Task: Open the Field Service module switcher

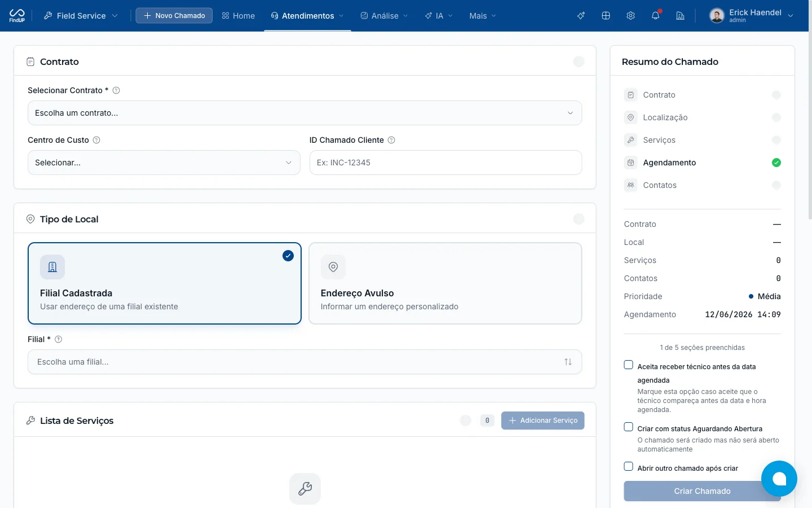Action: (x=81, y=16)
